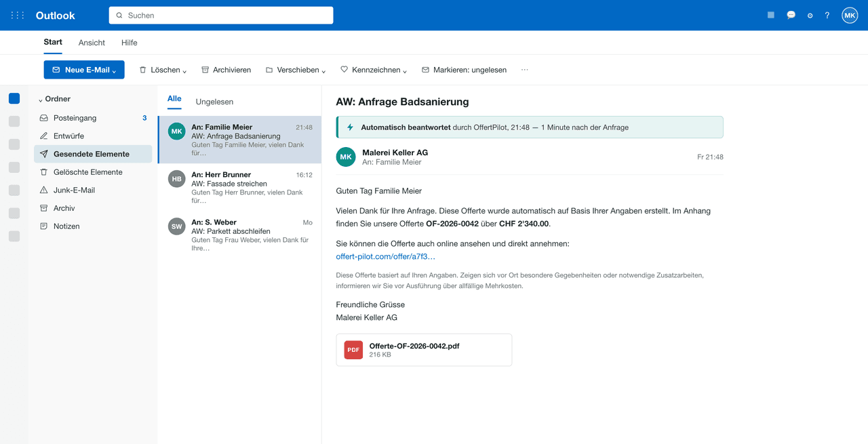Select message AW: Anfrage Badsanierung in list

pos(239,140)
